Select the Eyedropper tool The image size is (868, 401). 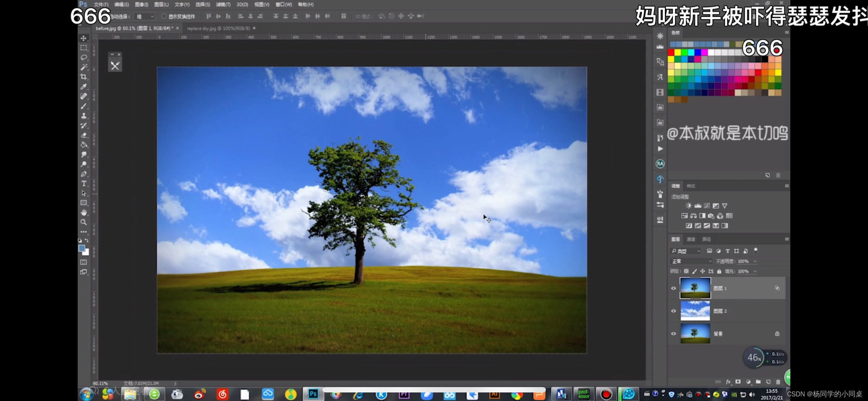point(84,86)
